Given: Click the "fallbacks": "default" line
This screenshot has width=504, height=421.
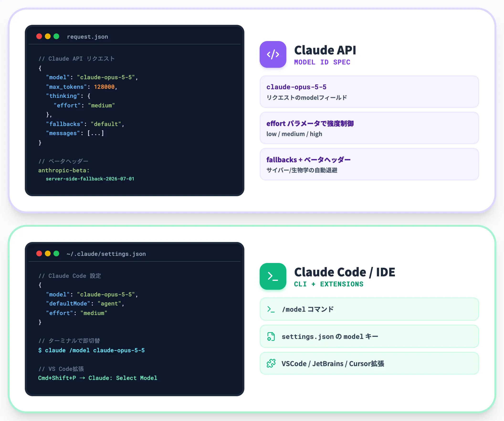Looking at the screenshot, I should pos(85,124).
